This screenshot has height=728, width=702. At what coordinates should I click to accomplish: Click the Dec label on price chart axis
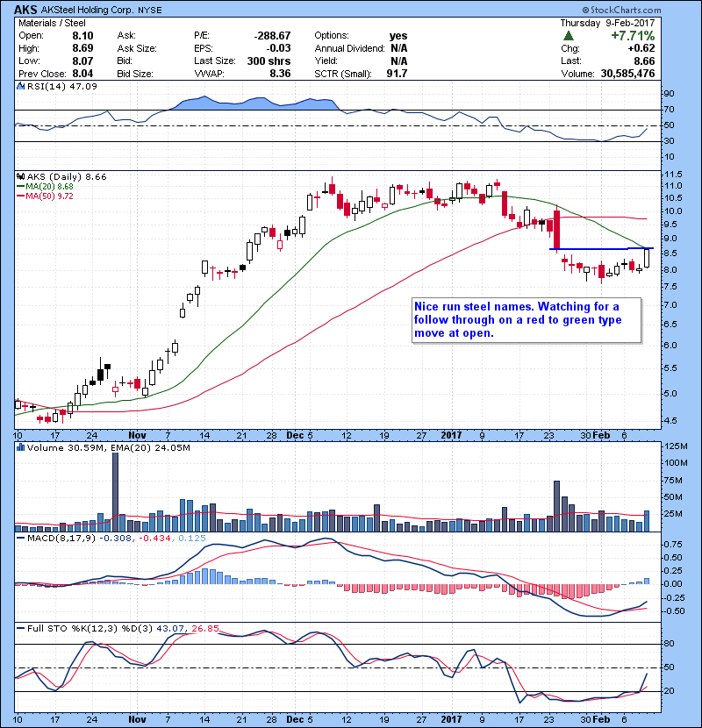point(295,435)
